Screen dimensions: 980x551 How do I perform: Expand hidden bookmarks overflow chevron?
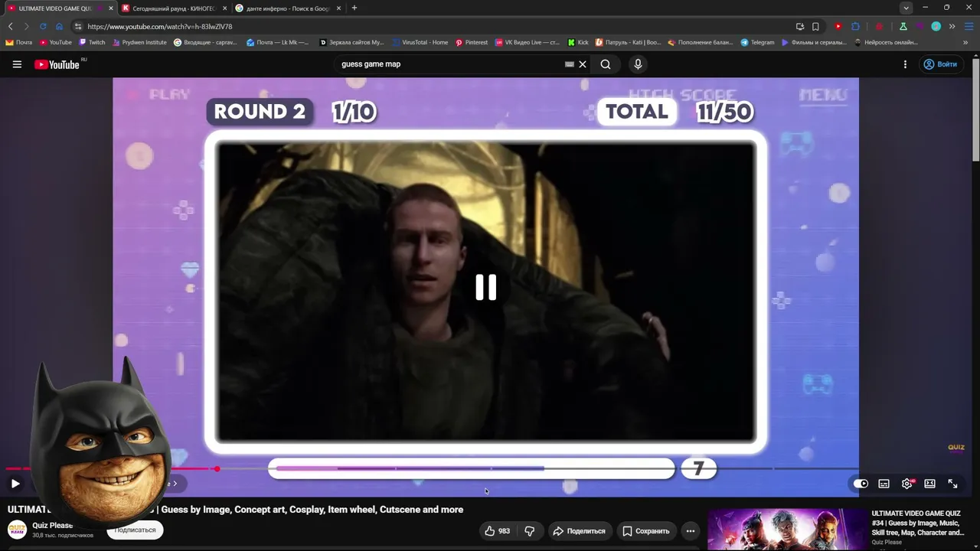(965, 43)
